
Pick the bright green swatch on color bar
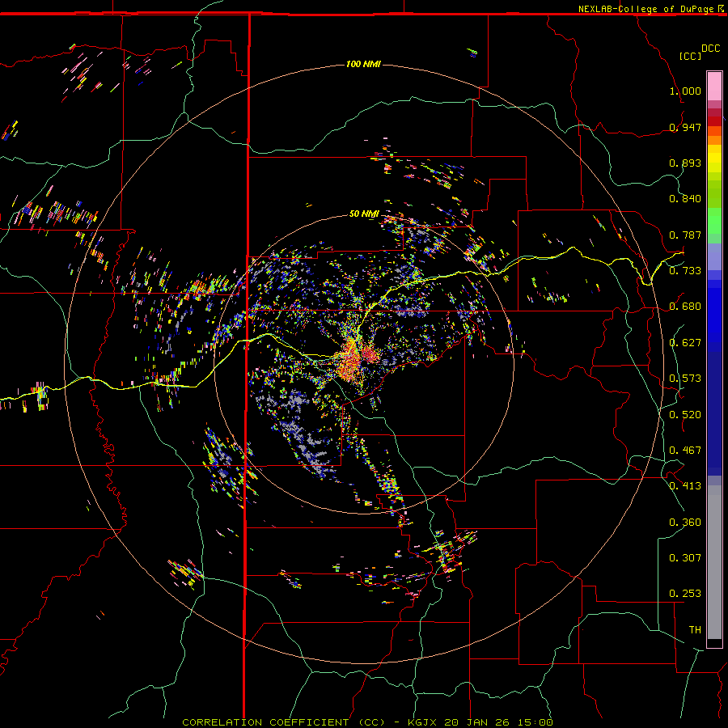pos(714,221)
